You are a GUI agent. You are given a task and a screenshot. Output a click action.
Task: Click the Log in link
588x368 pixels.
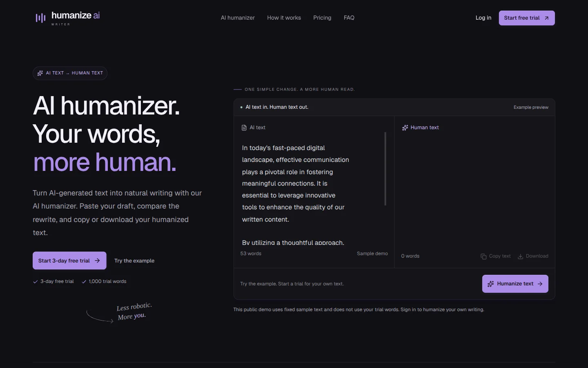(x=483, y=18)
